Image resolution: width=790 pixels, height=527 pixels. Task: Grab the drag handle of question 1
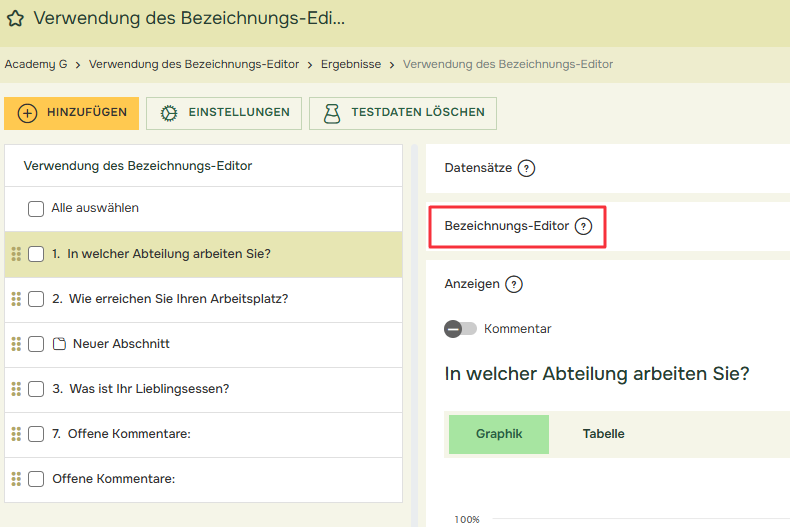16,254
